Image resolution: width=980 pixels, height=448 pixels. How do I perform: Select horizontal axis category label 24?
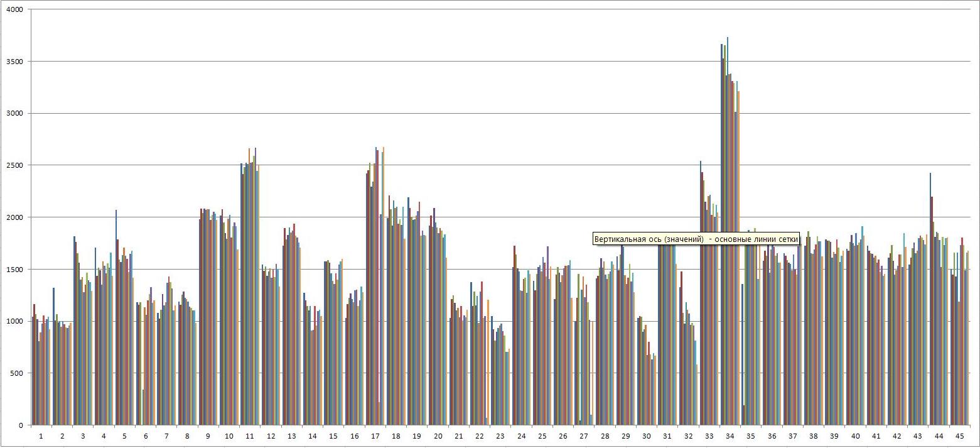coord(521,436)
